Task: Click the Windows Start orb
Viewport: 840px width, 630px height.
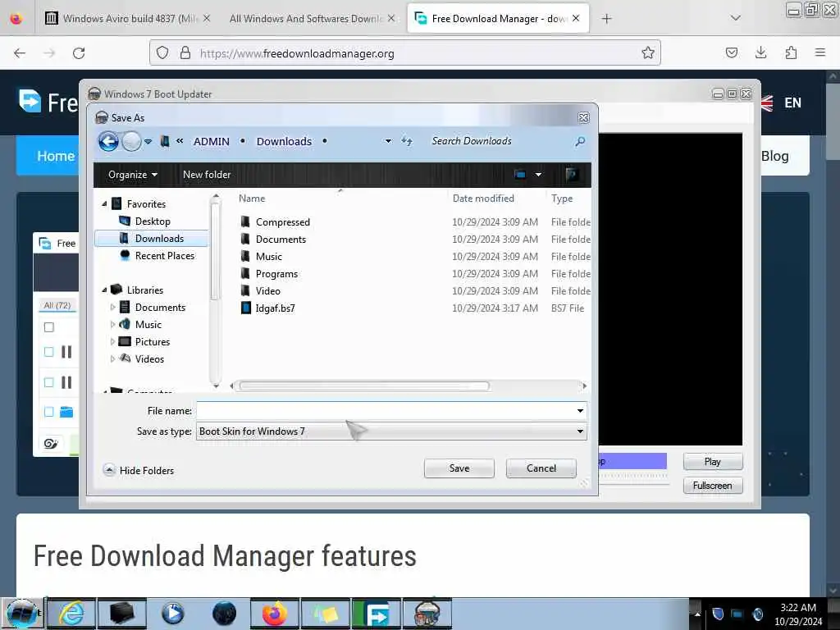Action: click(22, 614)
